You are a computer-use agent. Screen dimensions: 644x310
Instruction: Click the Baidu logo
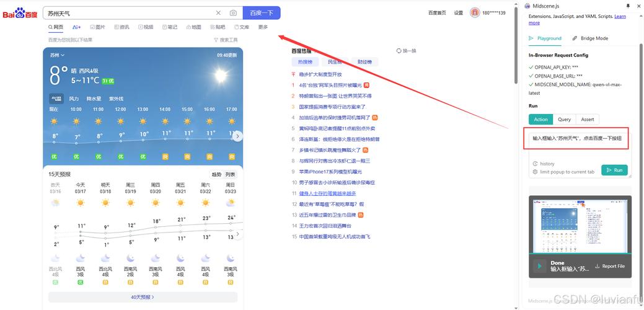[x=20, y=13]
